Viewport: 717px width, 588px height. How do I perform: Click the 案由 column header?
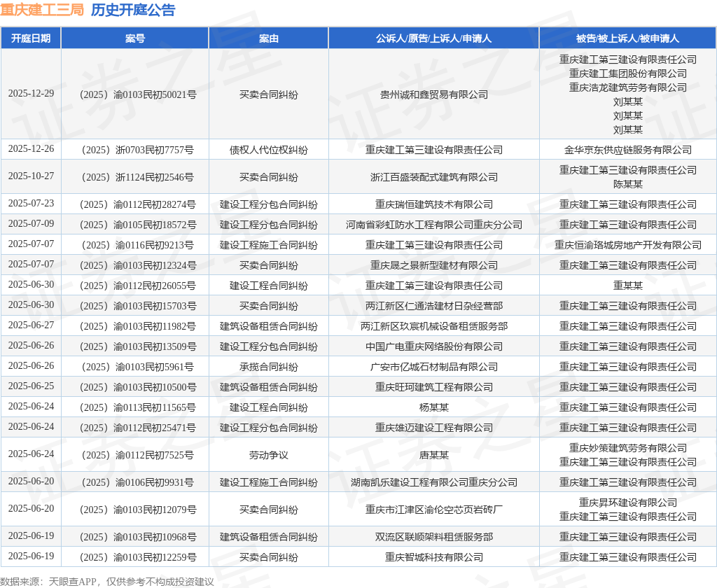pyautogui.click(x=268, y=38)
